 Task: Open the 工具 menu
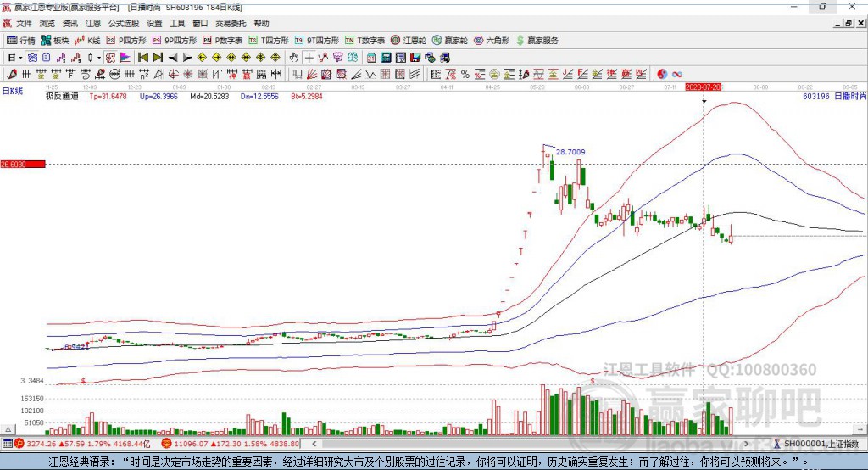(177, 23)
